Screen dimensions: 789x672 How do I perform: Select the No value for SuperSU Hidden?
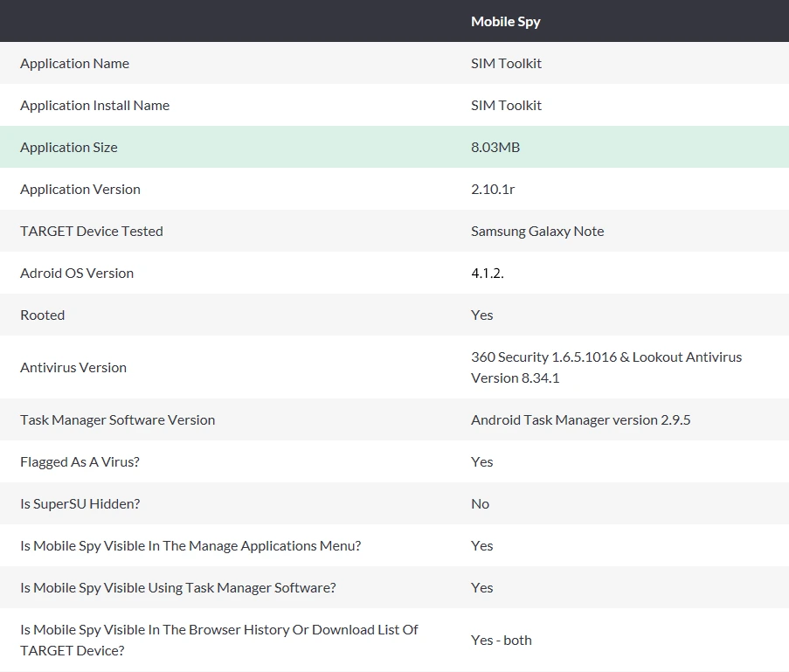click(480, 504)
